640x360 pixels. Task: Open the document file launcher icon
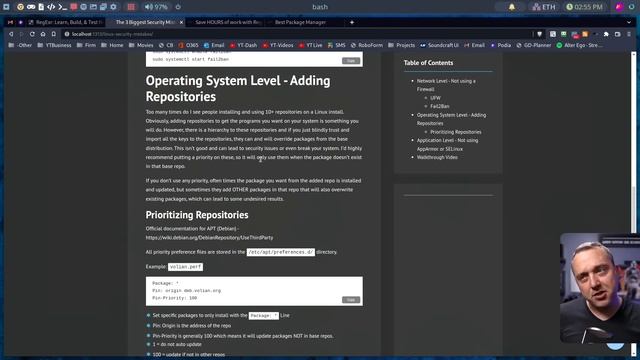click(x=41, y=7)
